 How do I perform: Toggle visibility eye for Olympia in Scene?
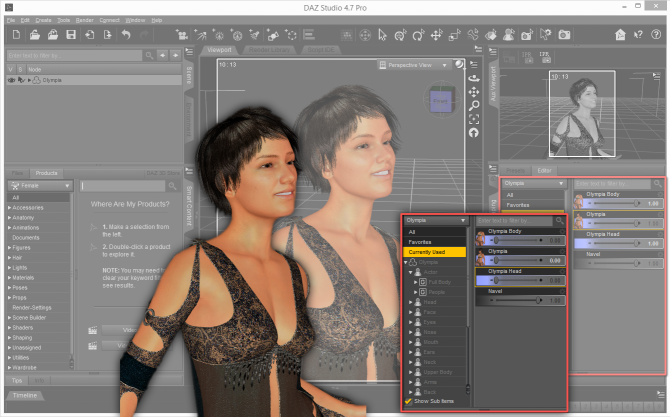(11, 79)
